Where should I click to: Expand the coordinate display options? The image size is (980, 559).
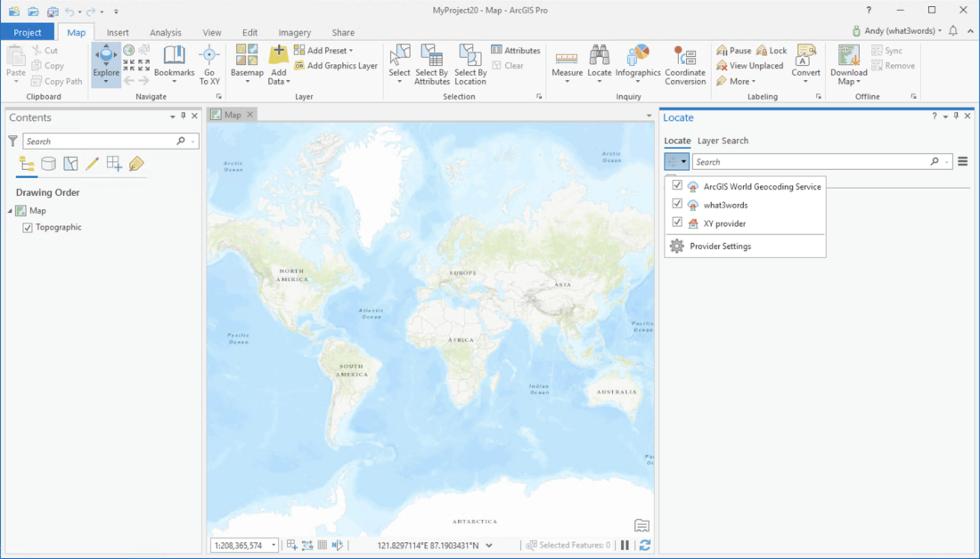tap(489, 546)
